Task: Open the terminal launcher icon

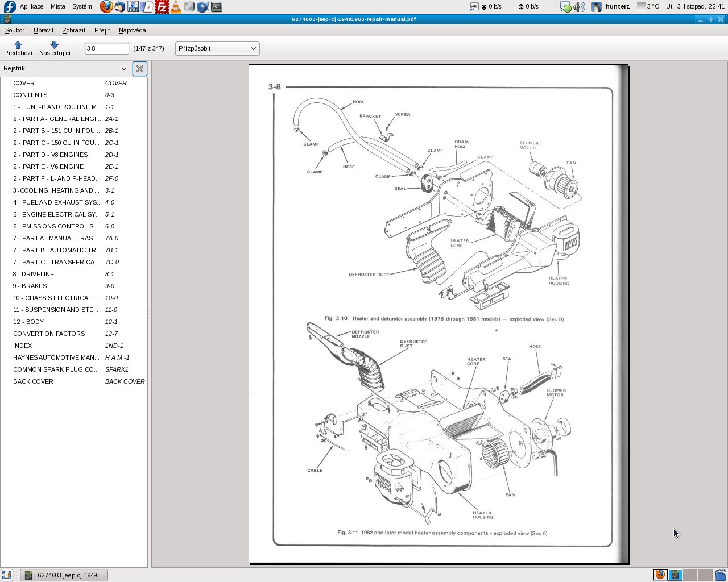Action: [217, 7]
